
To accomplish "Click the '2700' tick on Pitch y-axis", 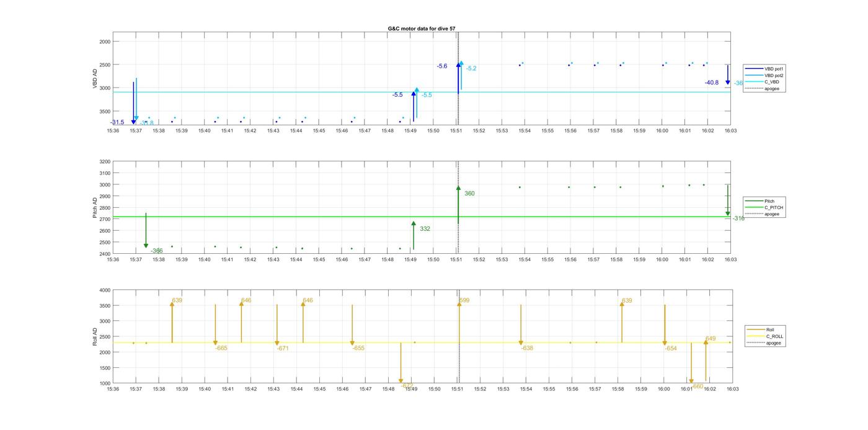I will pyautogui.click(x=105, y=219).
